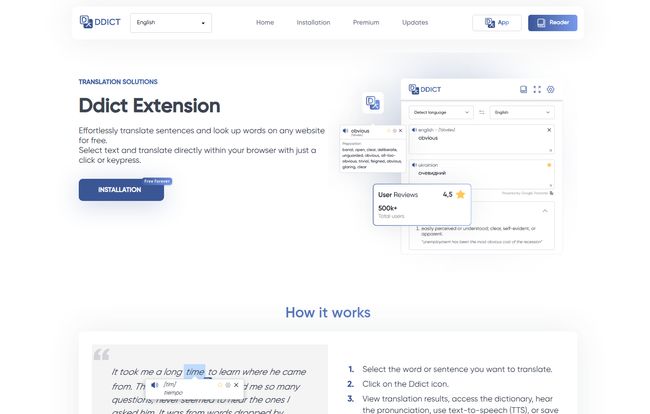This screenshot has height=414, width=650.
Task: Play the speaker in the obvious popup
Action: (345, 131)
